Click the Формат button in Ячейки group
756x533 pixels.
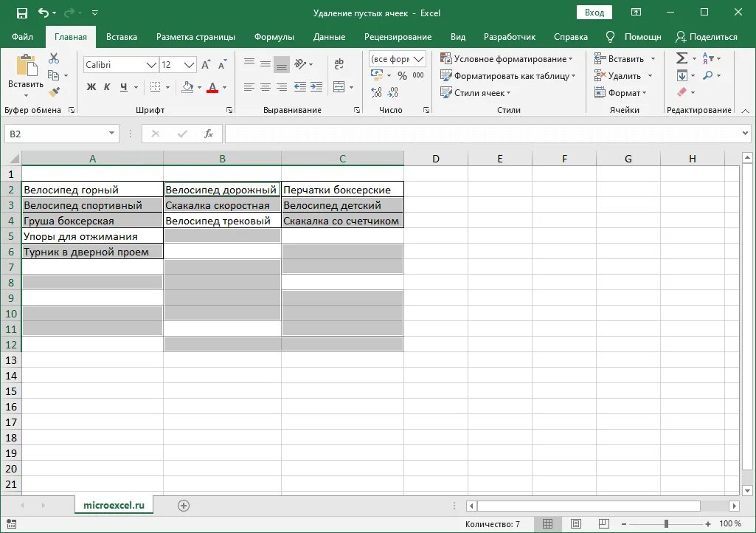pyautogui.click(x=620, y=93)
